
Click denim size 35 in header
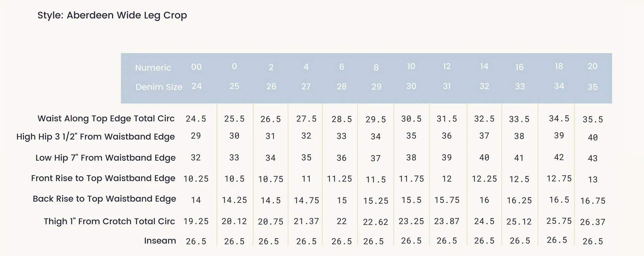(x=592, y=87)
